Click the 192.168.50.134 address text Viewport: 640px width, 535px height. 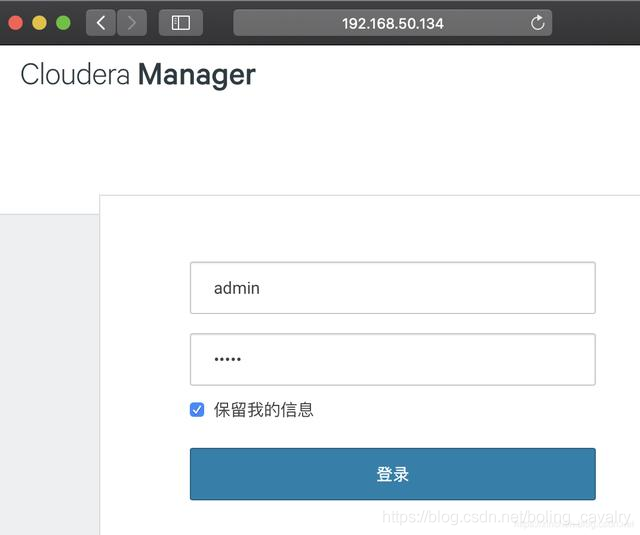(393, 23)
